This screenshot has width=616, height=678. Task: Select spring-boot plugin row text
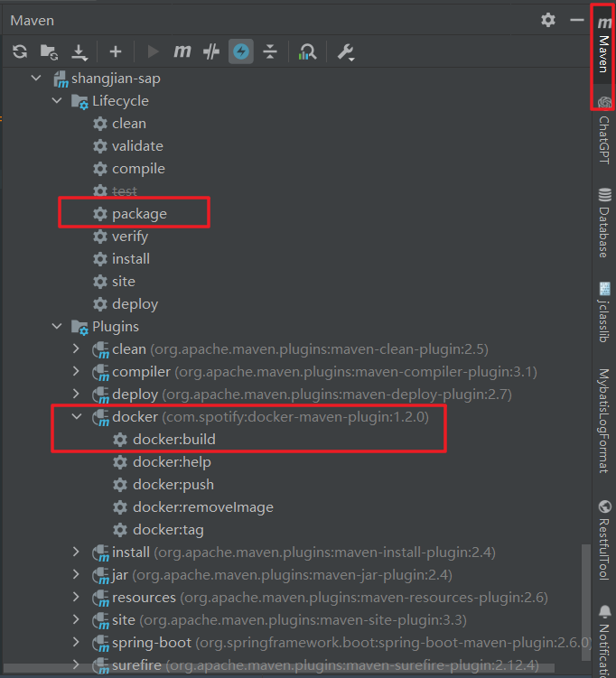pyautogui.click(x=352, y=643)
